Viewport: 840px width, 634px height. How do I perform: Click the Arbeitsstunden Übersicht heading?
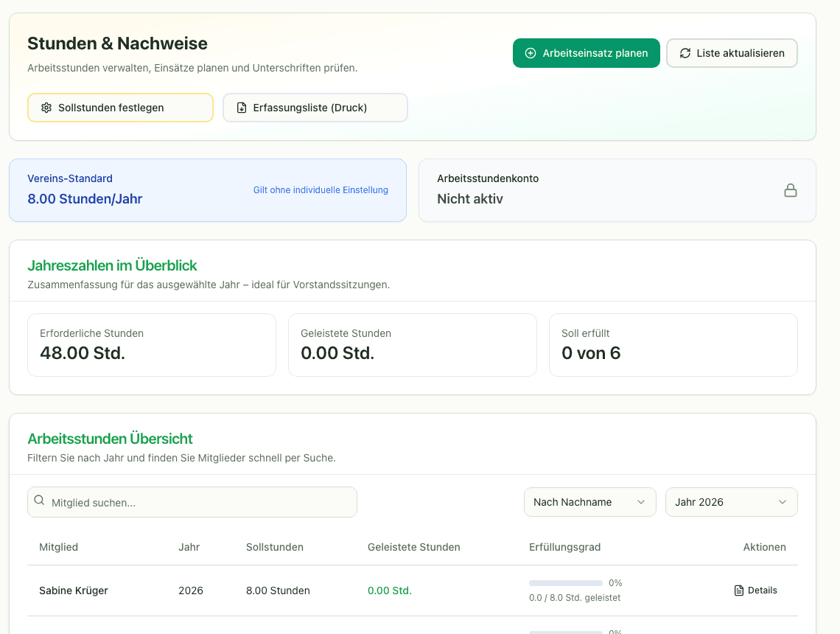pyautogui.click(x=110, y=439)
